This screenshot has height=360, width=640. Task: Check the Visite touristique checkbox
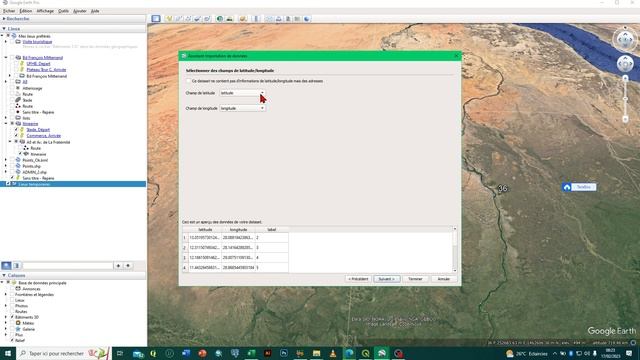pos(12,42)
